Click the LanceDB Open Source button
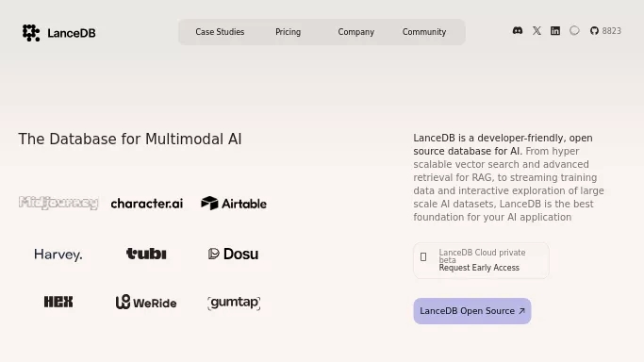Screen dimensions: 644x362 tap(472, 311)
